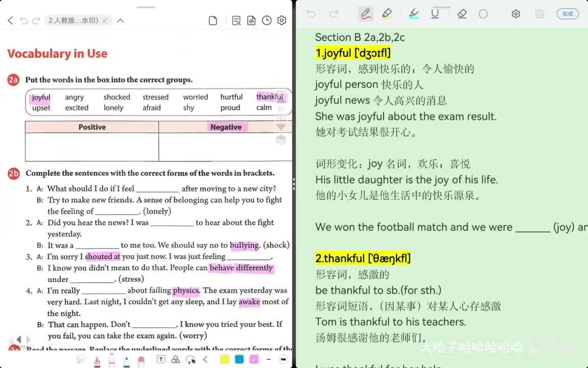Open the layers stack icon on sidebar

tap(281, 140)
